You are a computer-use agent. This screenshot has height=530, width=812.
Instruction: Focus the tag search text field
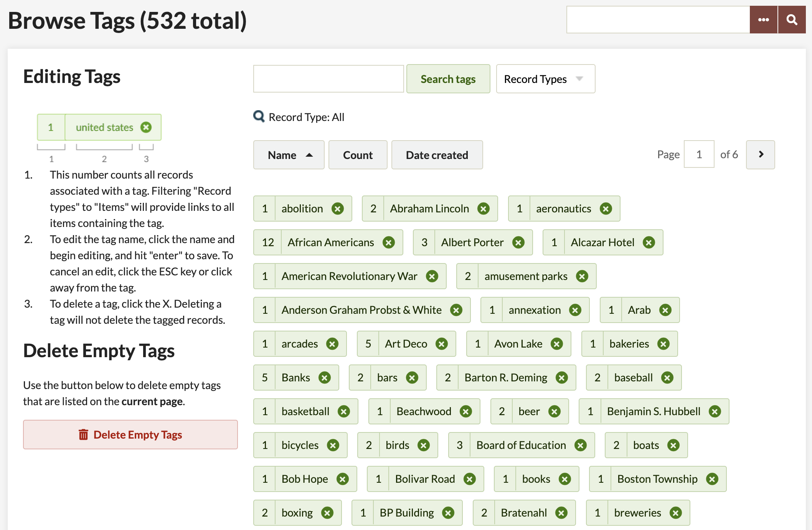click(328, 79)
